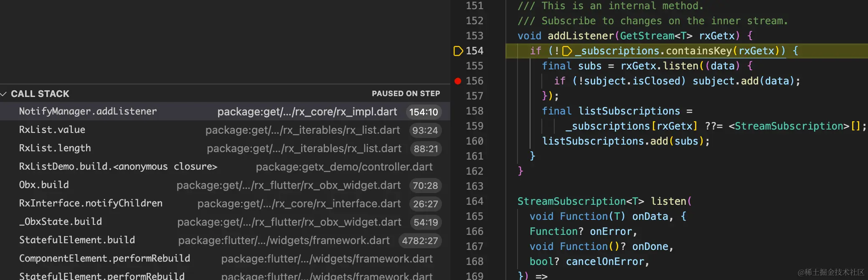Click the 70:28 line badge
The width and height of the screenshot is (868, 280).
pos(425,186)
